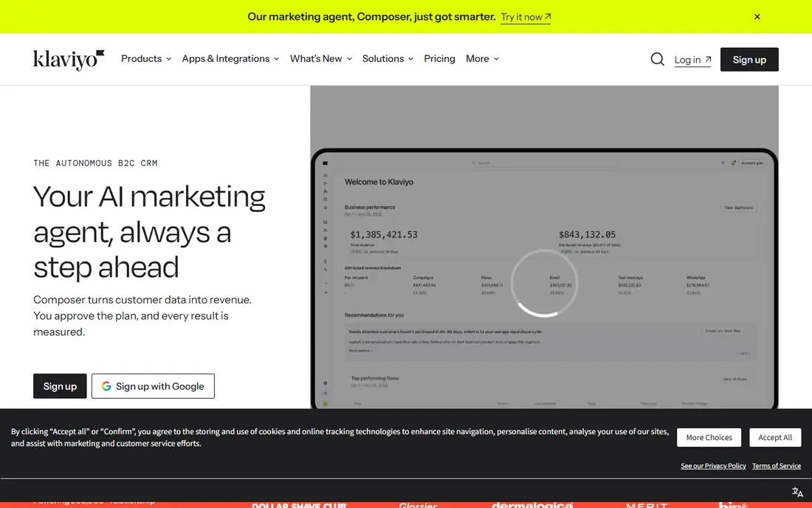Click the Business performance label in preview
The image size is (812, 508).
pos(370,207)
